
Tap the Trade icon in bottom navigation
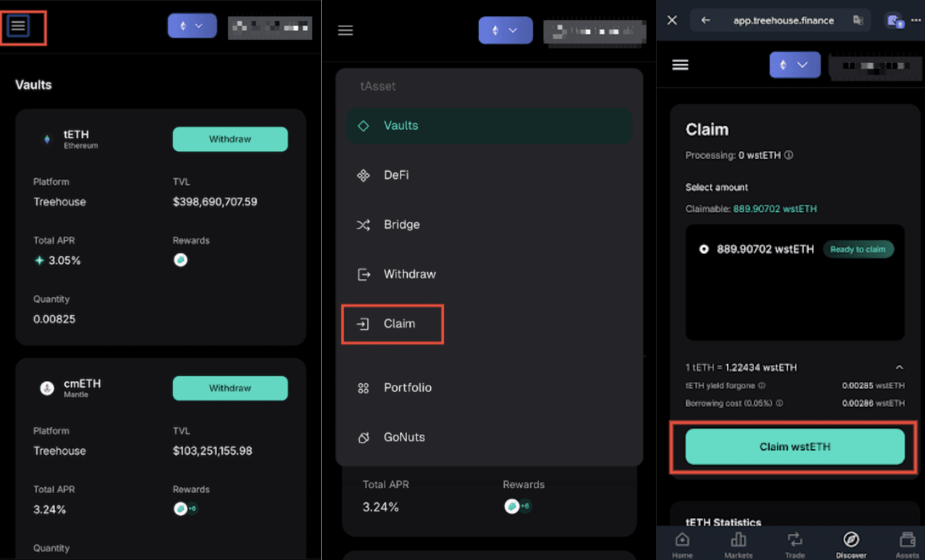[795, 542]
